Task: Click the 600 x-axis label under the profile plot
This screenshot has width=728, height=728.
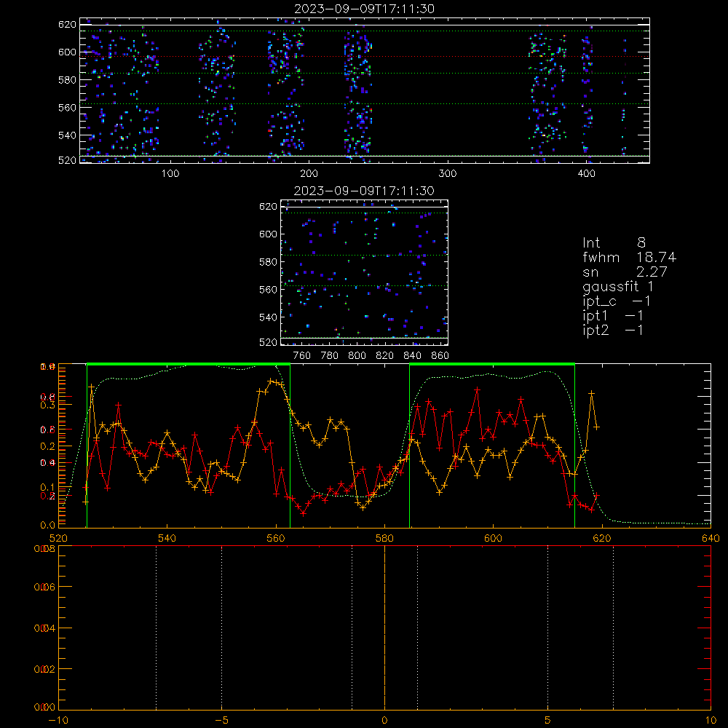Action: (493, 538)
